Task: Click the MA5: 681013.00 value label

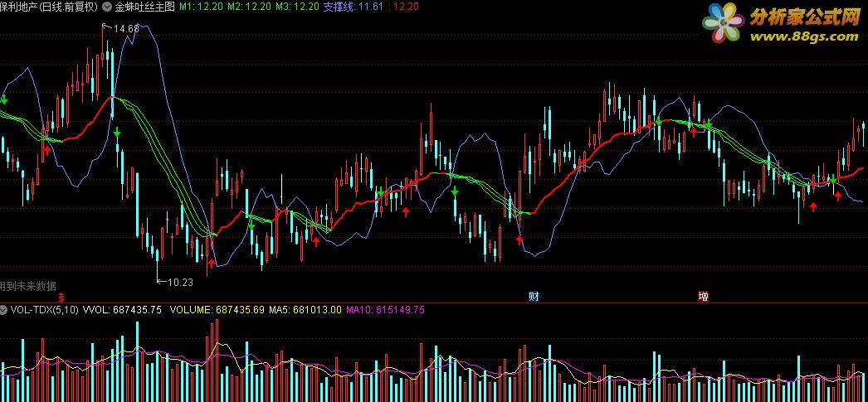Action: 305,310
